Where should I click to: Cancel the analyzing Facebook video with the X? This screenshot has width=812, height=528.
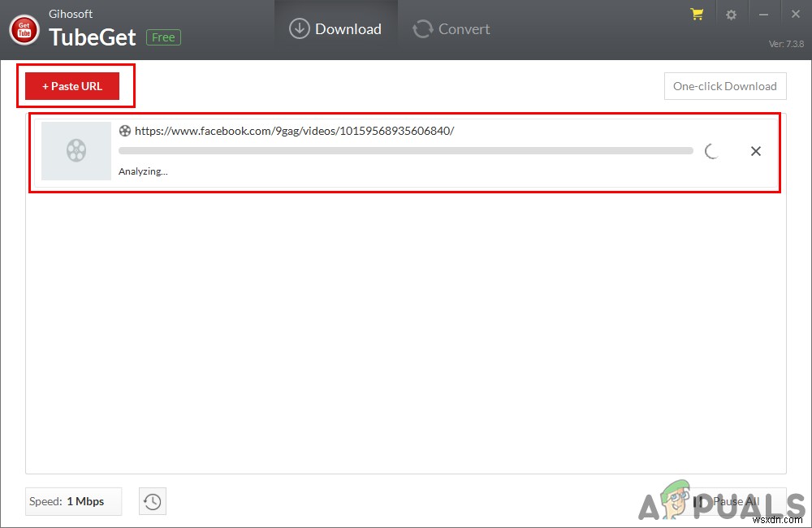tap(755, 151)
